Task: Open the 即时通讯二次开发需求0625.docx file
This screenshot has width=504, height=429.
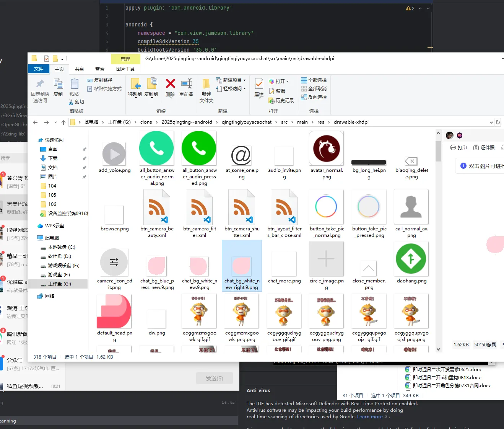Action: [x=443, y=370]
